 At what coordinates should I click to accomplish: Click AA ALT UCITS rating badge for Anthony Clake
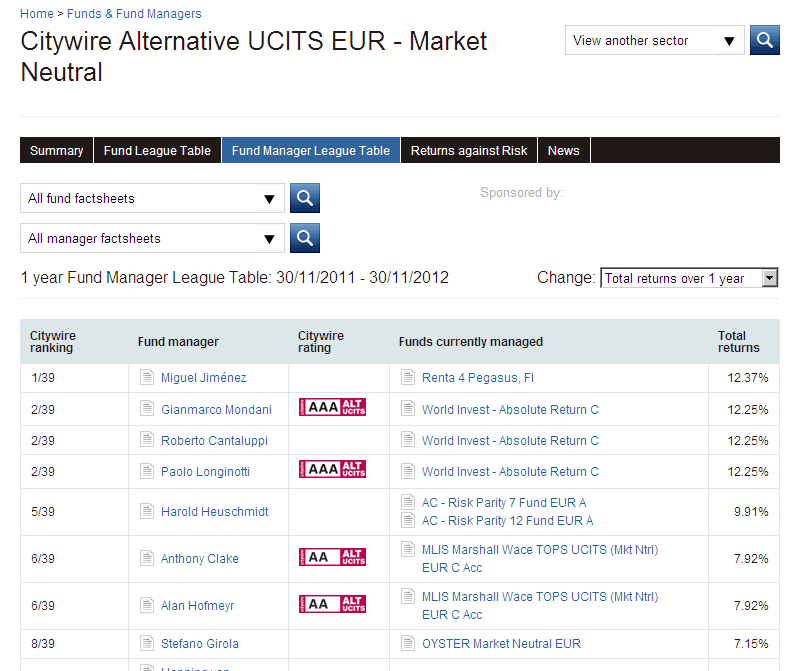tap(332, 557)
